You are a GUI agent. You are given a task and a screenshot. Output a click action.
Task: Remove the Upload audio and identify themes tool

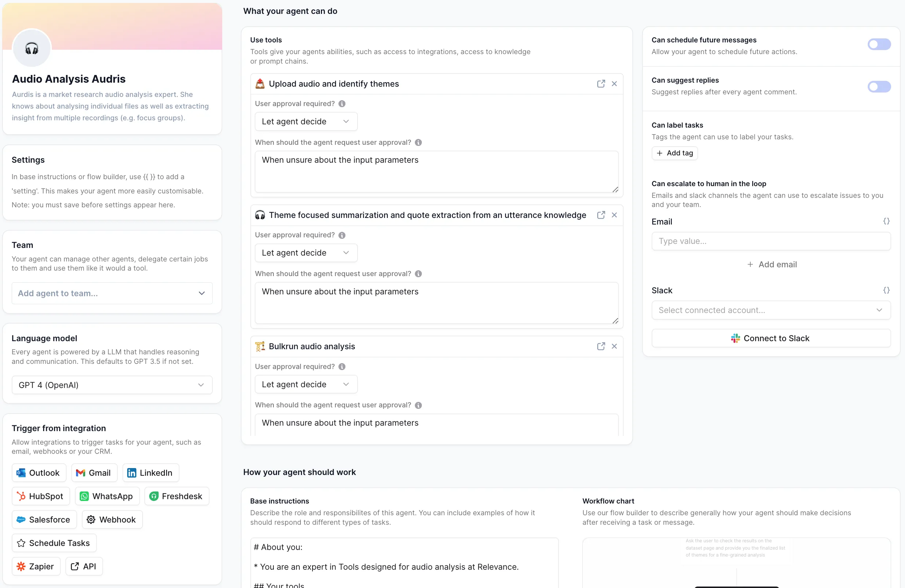pos(614,84)
